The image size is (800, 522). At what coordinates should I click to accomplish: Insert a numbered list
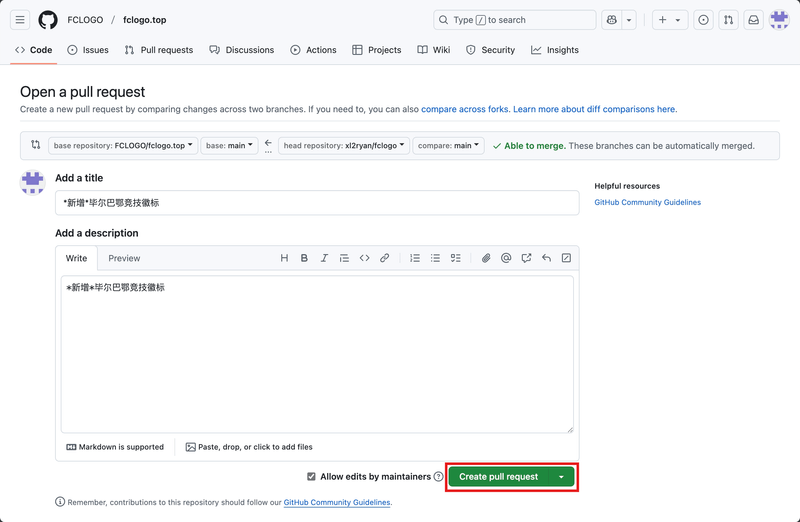[x=415, y=258]
